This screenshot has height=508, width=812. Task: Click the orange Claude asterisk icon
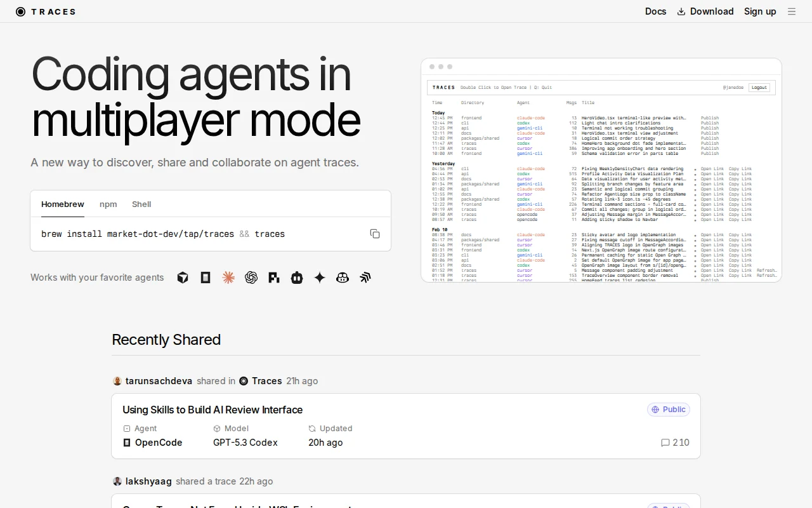(228, 277)
